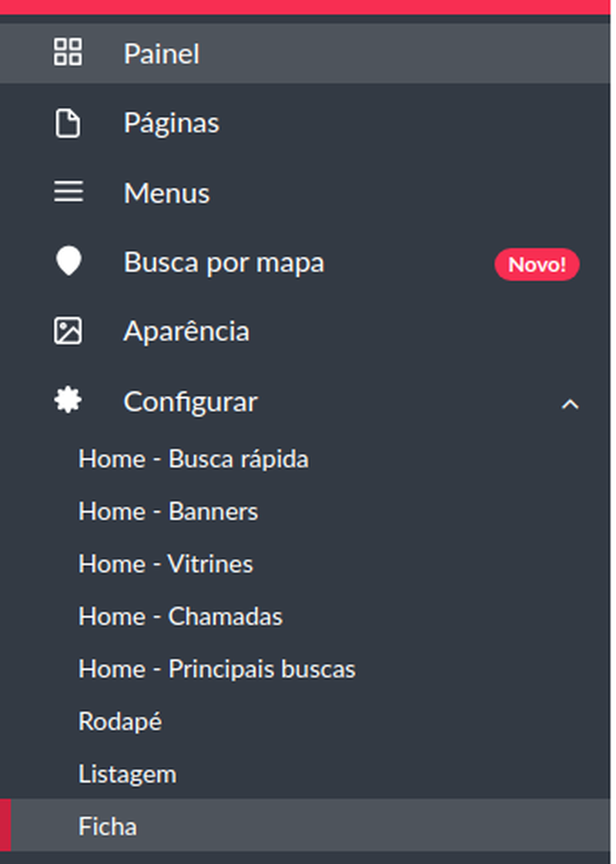
Task: Click the Configurar gear icon
Action: (68, 400)
